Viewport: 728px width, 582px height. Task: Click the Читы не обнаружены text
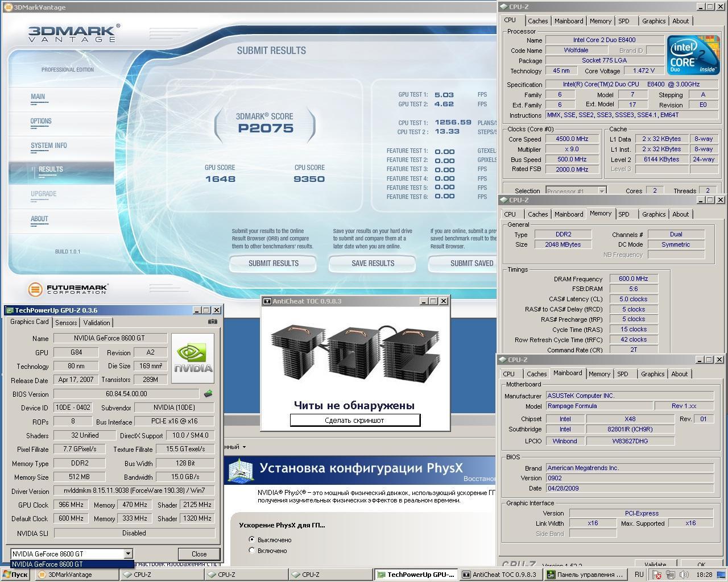(x=354, y=405)
